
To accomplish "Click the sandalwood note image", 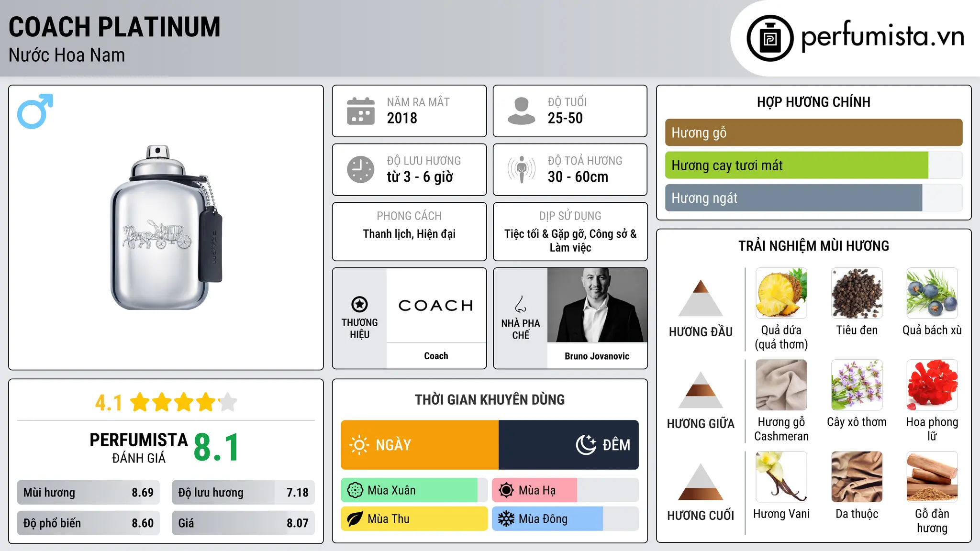I will [x=932, y=477].
